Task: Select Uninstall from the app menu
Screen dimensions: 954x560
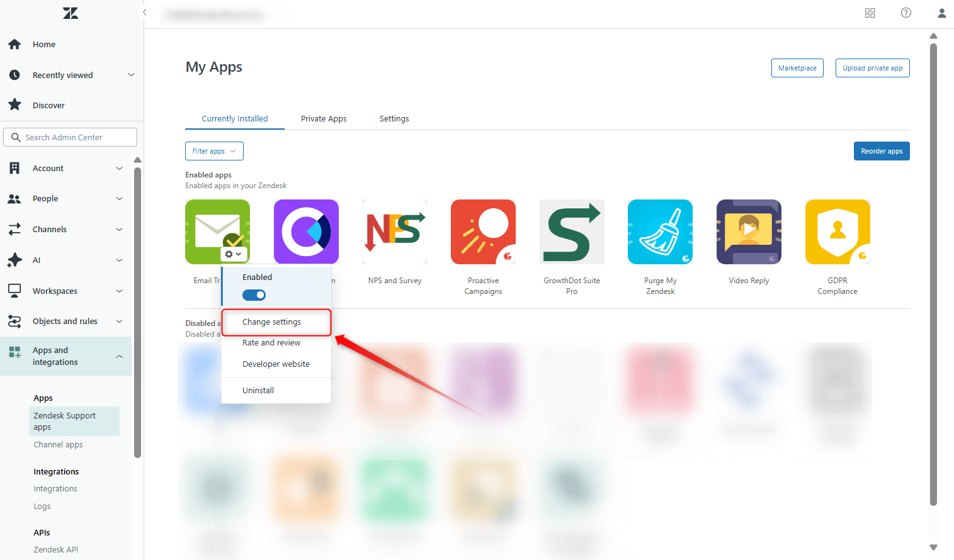Action: pos(276,391)
